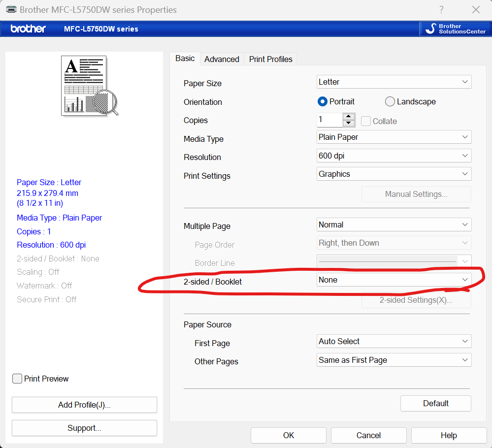Open the Print Profiles tab

270,59
